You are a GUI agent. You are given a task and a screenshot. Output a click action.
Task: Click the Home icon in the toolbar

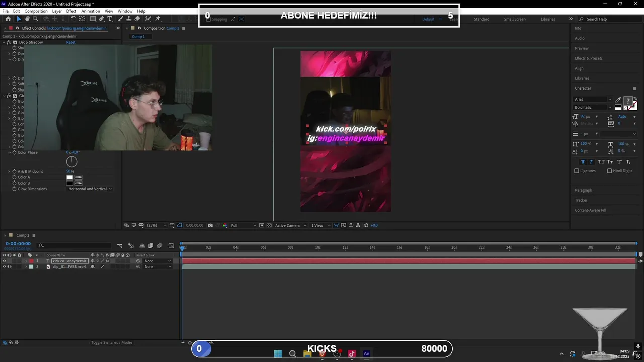pos(8,19)
